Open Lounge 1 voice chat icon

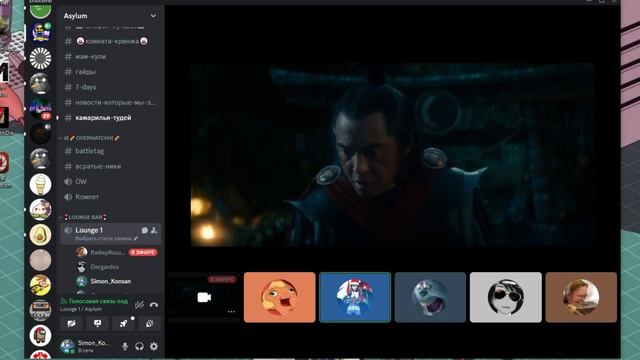(x=144, y=230)
